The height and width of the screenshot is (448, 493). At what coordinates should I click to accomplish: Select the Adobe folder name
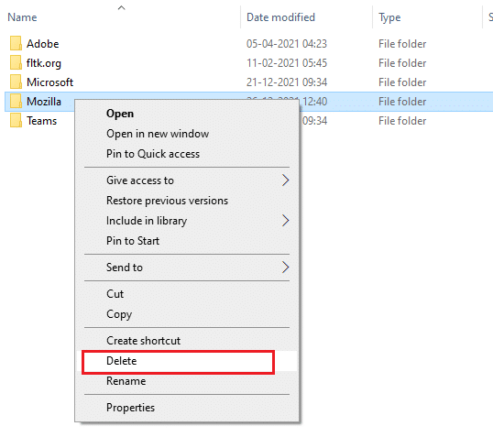click(x=42, y=44)
